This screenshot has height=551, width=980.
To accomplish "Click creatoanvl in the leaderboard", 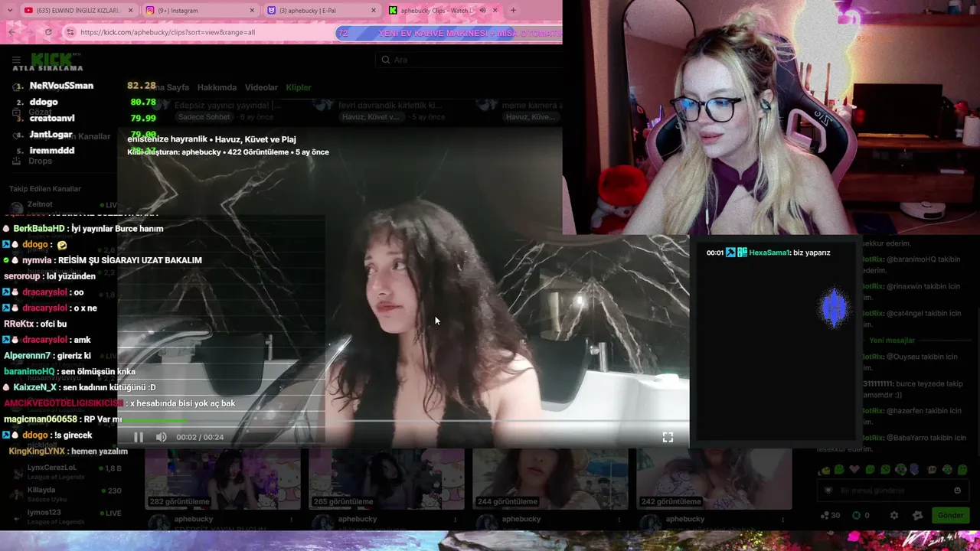I will [x=52, y=119].
